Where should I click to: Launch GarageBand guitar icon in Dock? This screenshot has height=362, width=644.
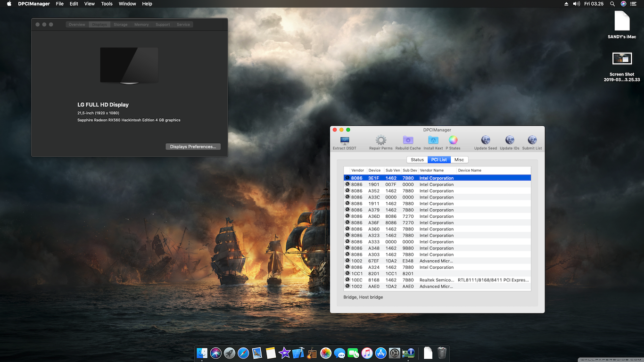(x=312, y=353)
